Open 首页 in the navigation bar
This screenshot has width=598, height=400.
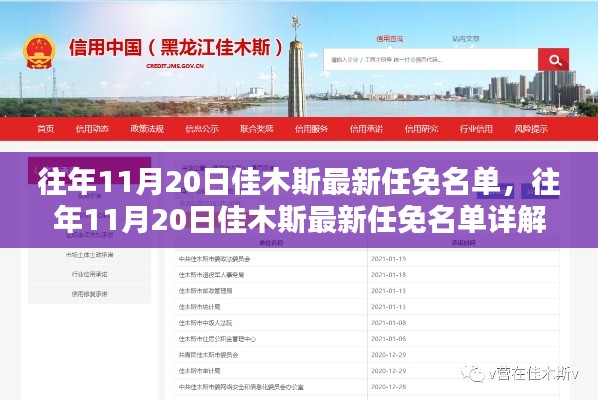[x=46, y=129]
